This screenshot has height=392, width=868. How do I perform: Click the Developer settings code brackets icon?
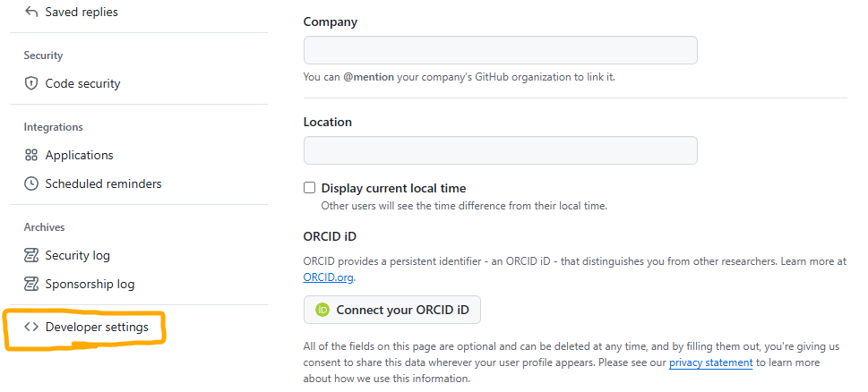coord(31,327)
